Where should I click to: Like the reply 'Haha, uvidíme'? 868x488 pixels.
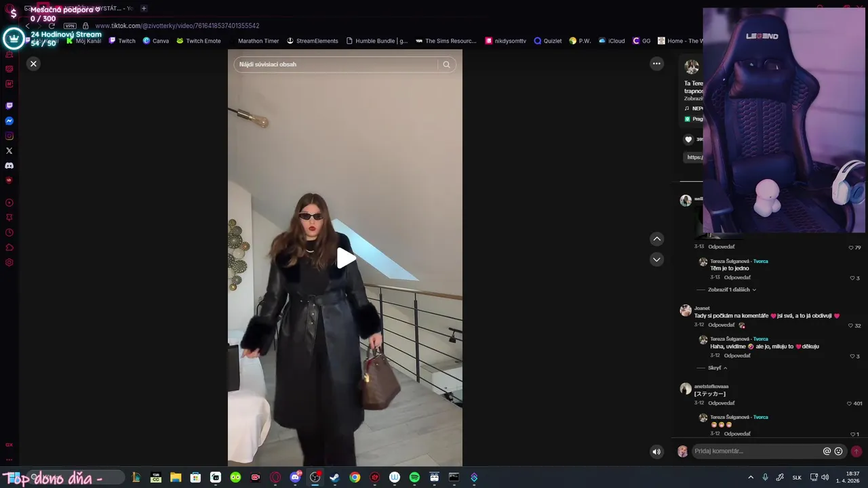click(852, 357)
